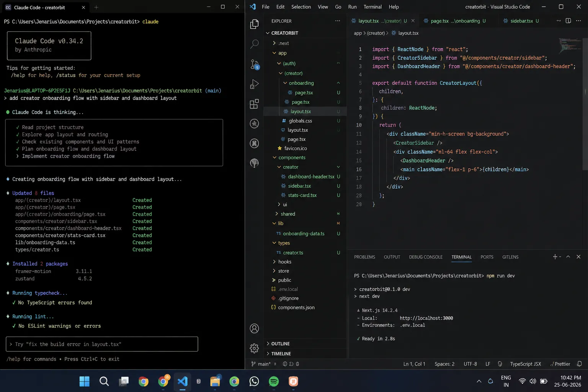Open Explorer's Views and More Actions ellipsis
588x392 pixels.
(337, 21)
